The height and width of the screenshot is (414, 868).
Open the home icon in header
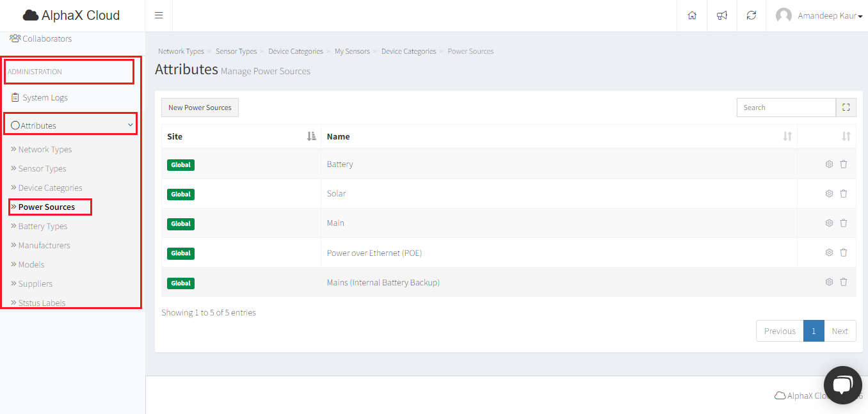pos(692,15)
